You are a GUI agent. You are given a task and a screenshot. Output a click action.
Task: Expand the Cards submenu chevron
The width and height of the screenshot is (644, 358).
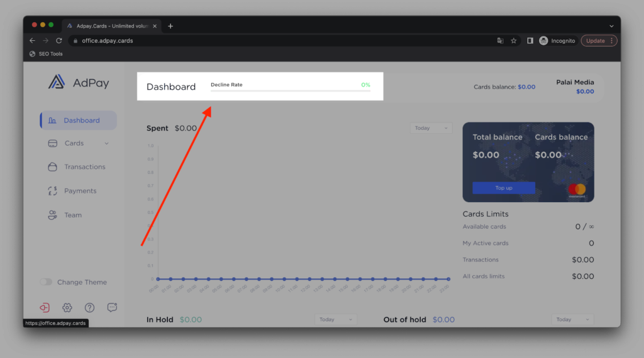pos(106,143)
